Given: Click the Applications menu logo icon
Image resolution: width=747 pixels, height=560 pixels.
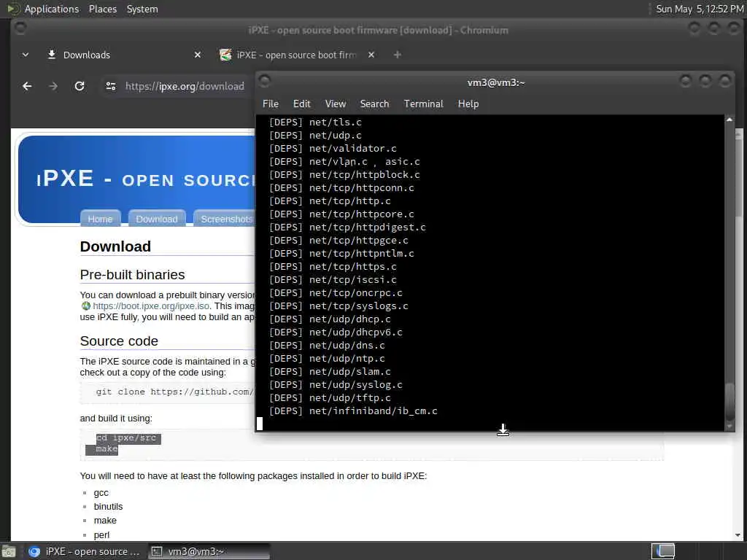Looking at the screenshot, I should coord(13,9).
